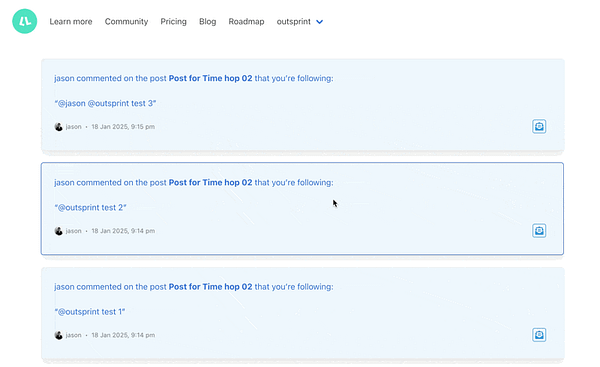Select the comment text "@outsprint test 1"
The image size is (600, 367).
[x=90, y=312]
